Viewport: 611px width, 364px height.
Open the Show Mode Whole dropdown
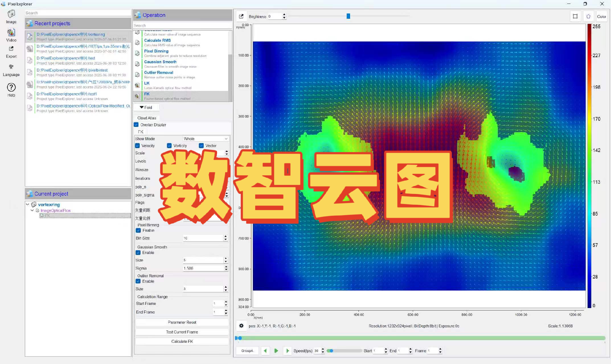[206, 139]
